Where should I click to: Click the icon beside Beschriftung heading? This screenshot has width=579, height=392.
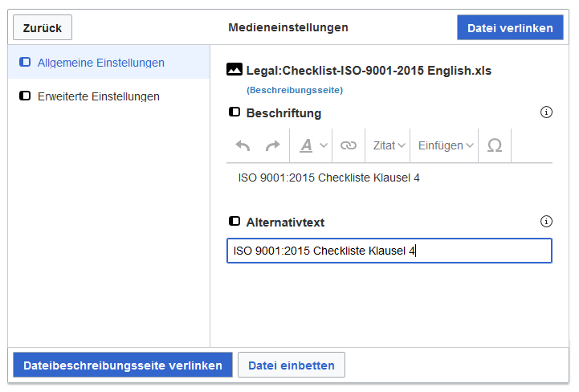pyautogui.click(x=234, y=112)
